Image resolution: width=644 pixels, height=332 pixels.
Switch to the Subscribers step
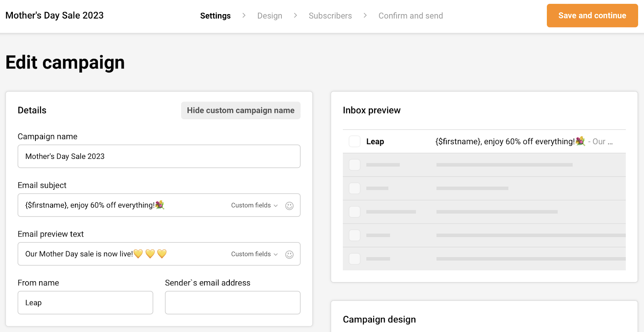(330, 16)
